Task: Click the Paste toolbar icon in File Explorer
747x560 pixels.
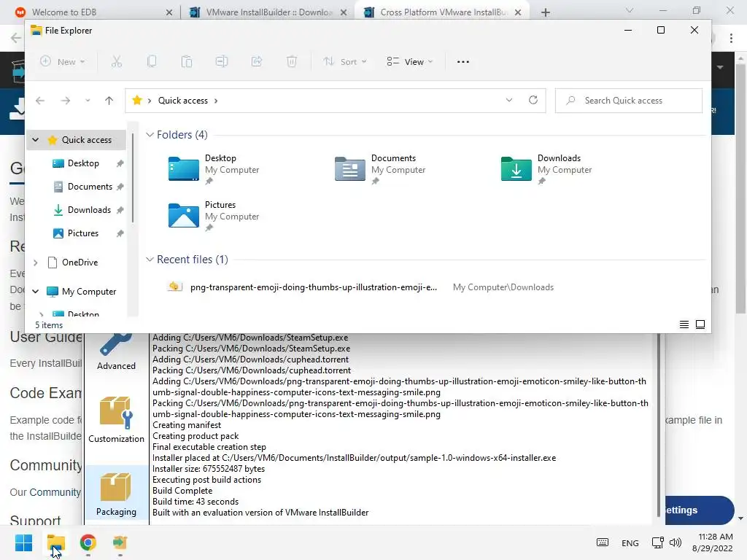Action: (x=186, y=61)
